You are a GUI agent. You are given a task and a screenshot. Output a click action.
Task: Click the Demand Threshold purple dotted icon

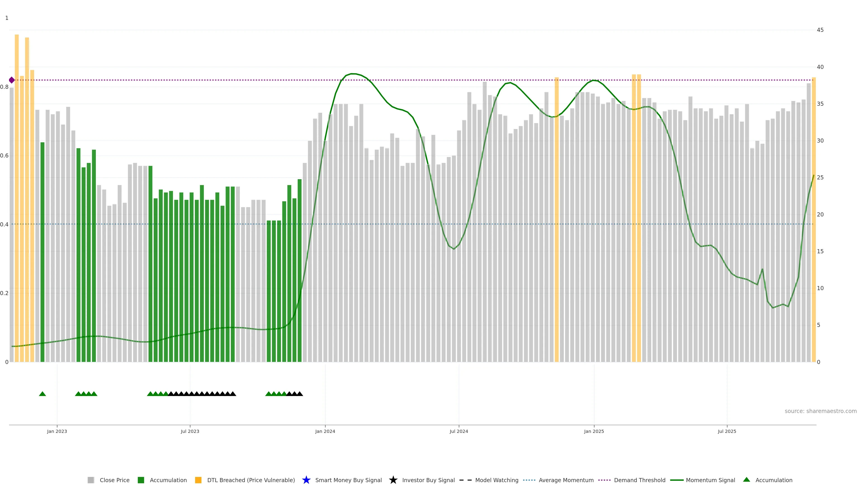click(x=604, y=480)
